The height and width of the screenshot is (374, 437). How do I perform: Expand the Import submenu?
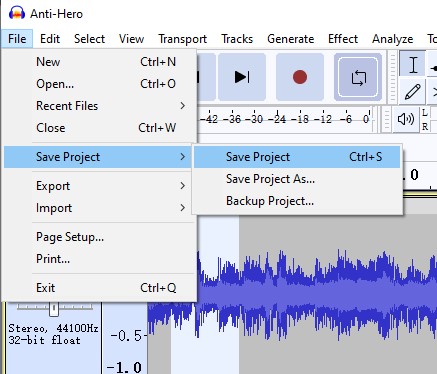click(99, 208)
